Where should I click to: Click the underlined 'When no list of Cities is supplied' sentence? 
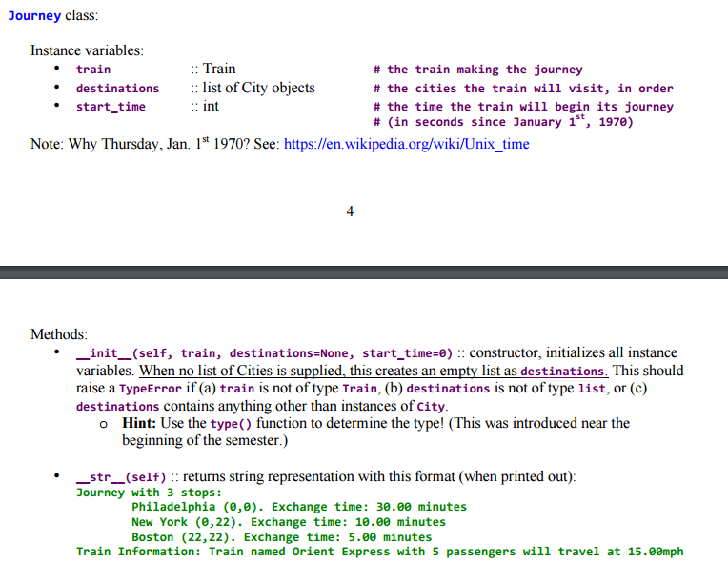pos(374,371)
